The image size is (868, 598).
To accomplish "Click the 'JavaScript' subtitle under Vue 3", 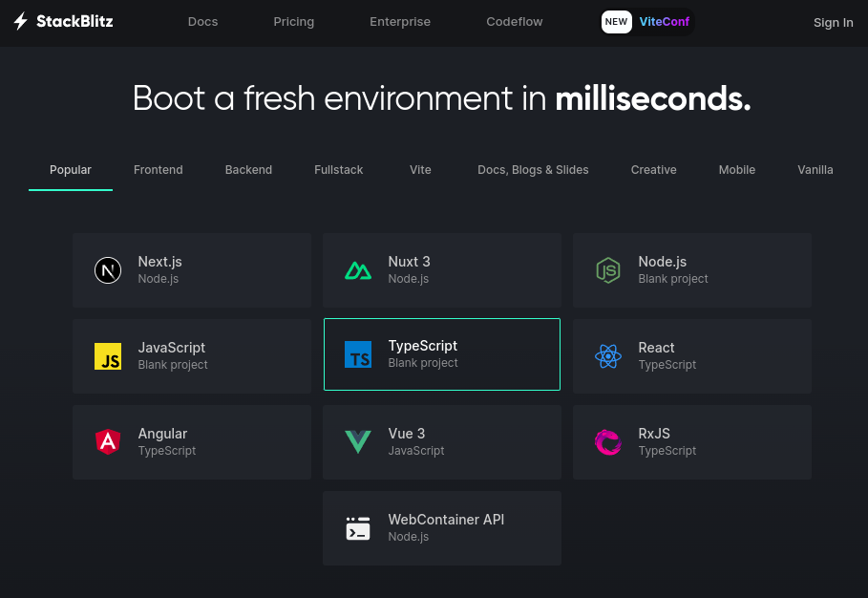I will [x=416, y=451].
